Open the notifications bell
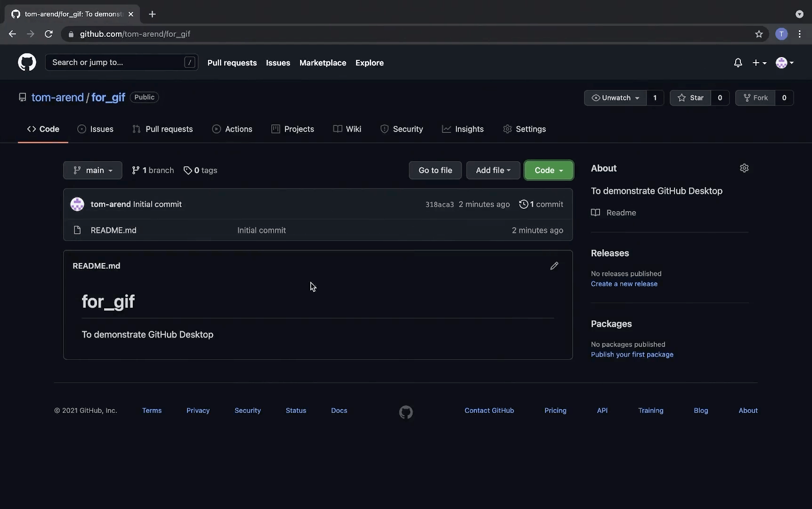This screenshot has width=812, height=509. 738,63
